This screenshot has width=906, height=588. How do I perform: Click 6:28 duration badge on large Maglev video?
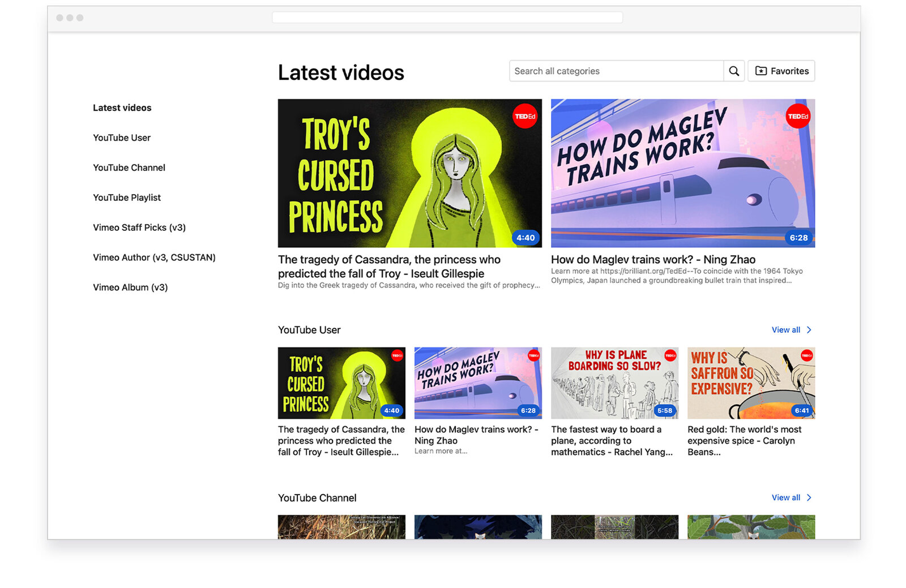798,238
